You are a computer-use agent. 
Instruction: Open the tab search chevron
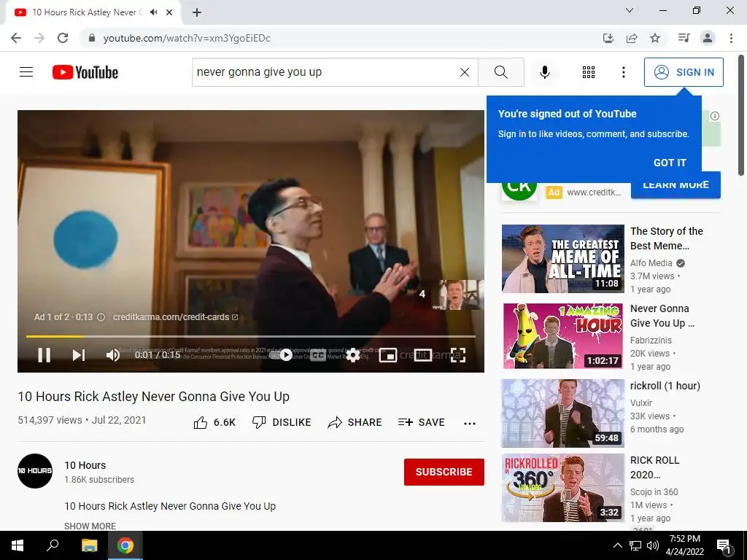(x=630, y=10)
